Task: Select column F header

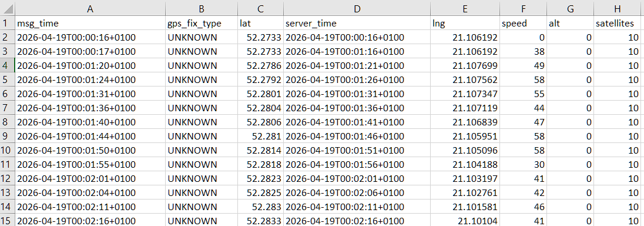Action: tap(524, 9)
